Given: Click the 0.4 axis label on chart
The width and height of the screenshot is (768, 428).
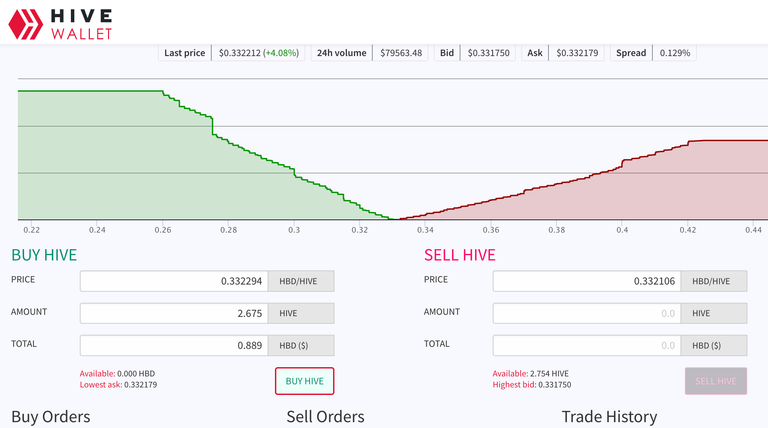Looking at the screenshot, I should (x=622, y=230).
